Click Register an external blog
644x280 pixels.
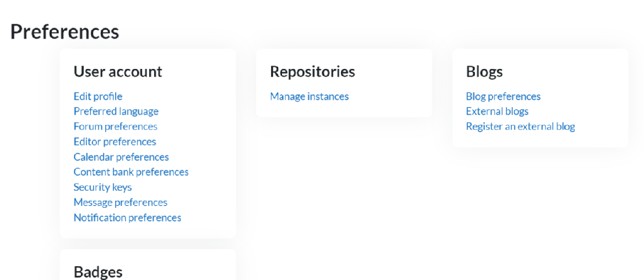pyautogui.click(x=520, y=127)
